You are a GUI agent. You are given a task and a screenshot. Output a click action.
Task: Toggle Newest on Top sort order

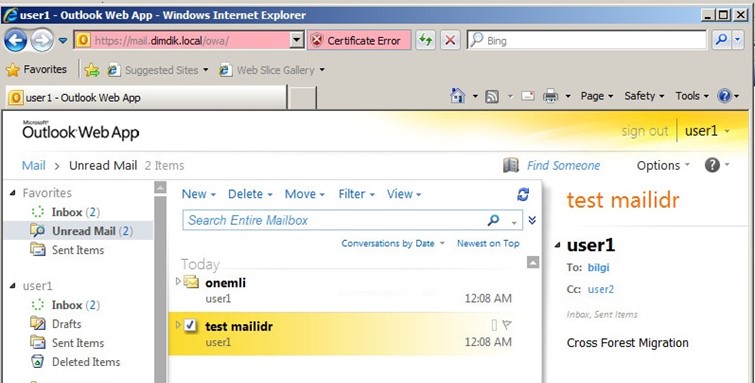pyautogui.click(x=488, y=243)
